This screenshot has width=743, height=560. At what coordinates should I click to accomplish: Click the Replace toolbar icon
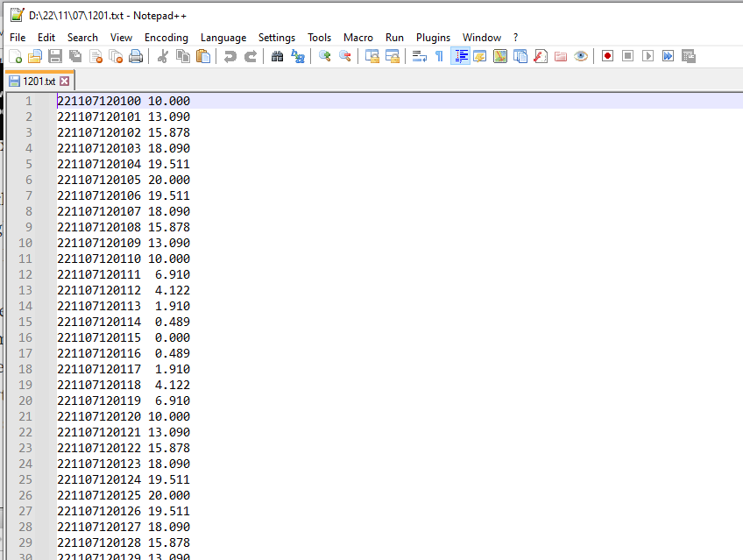298,56
